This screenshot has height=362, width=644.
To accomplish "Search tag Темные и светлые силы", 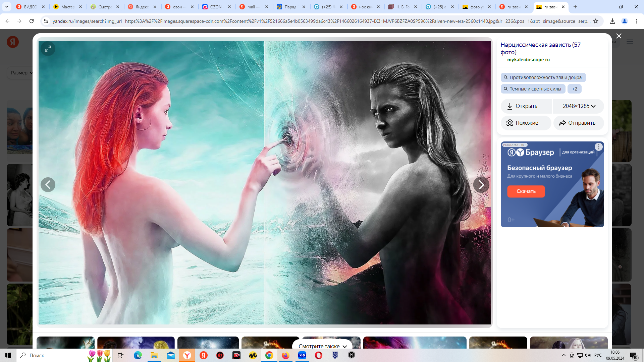I will pos(533,89).
